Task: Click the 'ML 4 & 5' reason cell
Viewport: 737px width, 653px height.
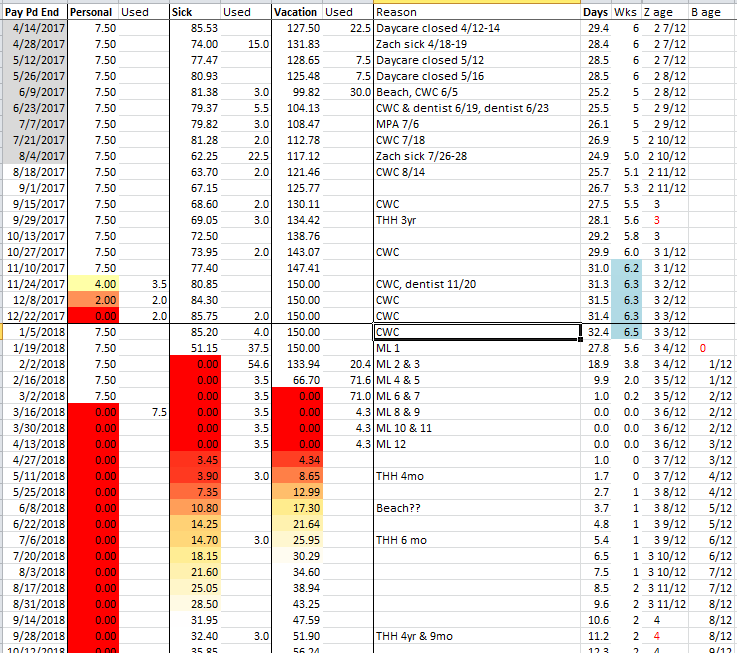Action: (x=477, y=380)
